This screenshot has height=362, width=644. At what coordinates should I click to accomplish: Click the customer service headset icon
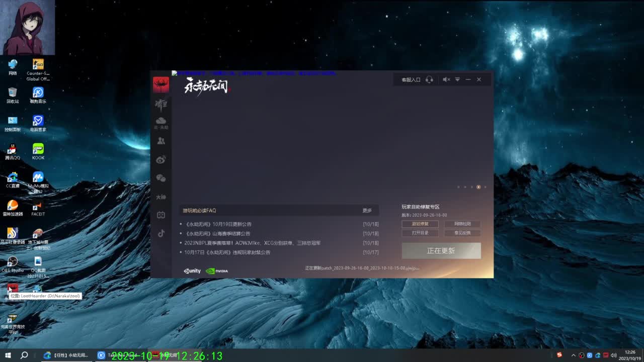tap(429, 79)
